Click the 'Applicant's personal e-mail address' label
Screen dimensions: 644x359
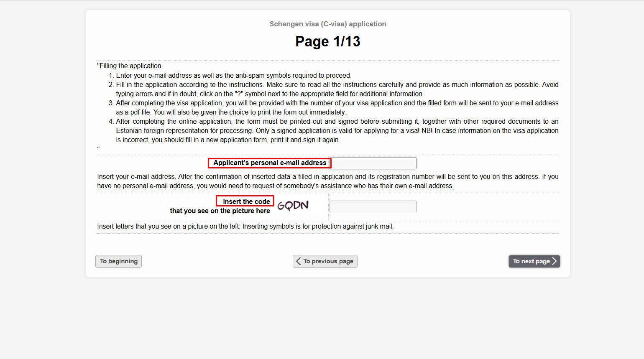click(270, 163)
